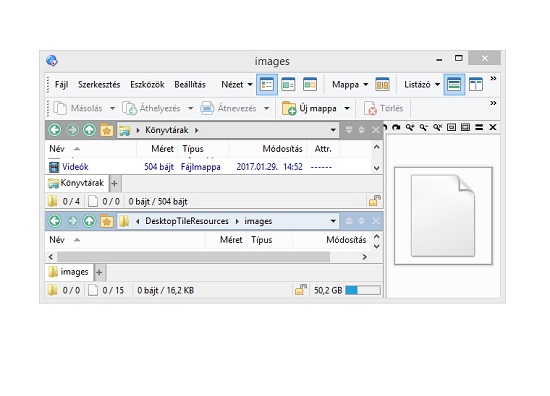Go back in the images pane

55,221
